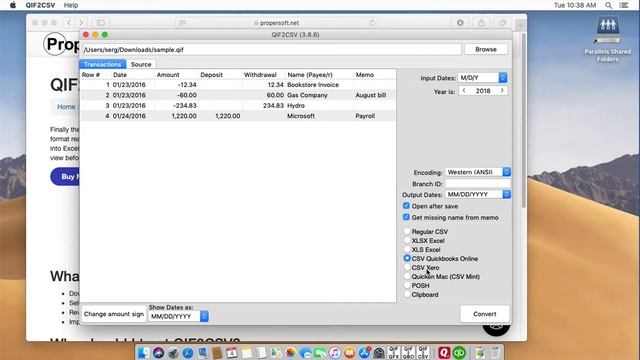
Task: Open iTunes music app in dock
Action: 334,353
